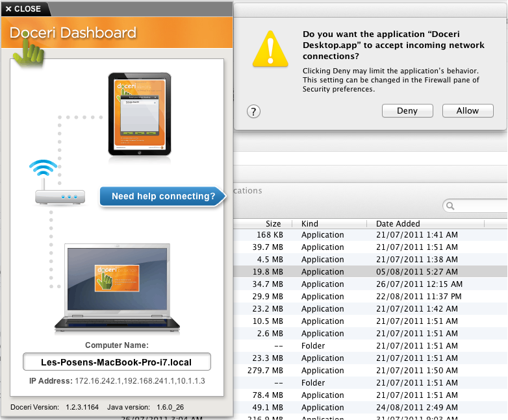Close the Doceri Dashboard panel
The width and height of the screenshot is (508, 420).
point(23,9)
